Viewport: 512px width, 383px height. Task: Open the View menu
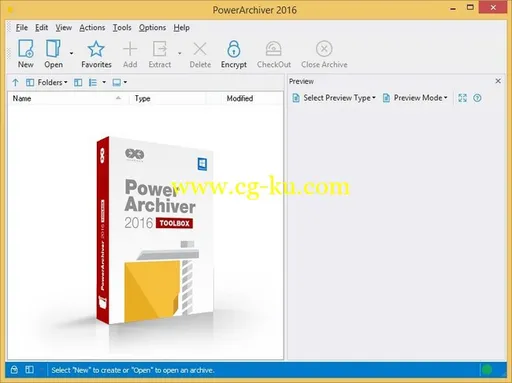coord(64,28)
